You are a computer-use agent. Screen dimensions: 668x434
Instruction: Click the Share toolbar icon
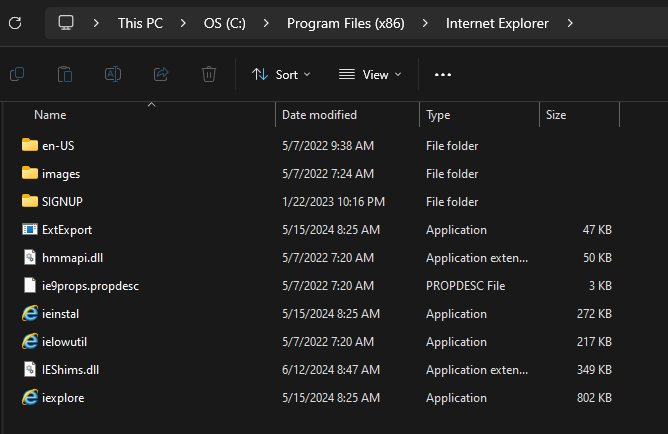click(161, 75)
